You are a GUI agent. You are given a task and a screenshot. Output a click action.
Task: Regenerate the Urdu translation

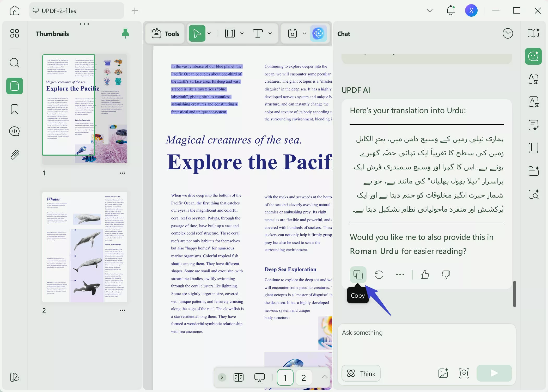[379, 274]
